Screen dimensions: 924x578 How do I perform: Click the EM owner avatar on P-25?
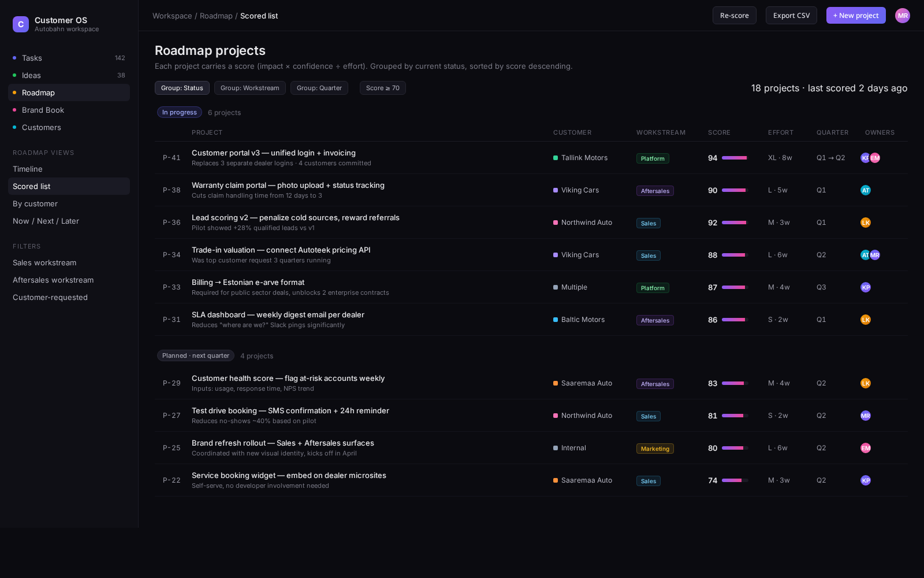pyautogui.click(x=866, y=448)
